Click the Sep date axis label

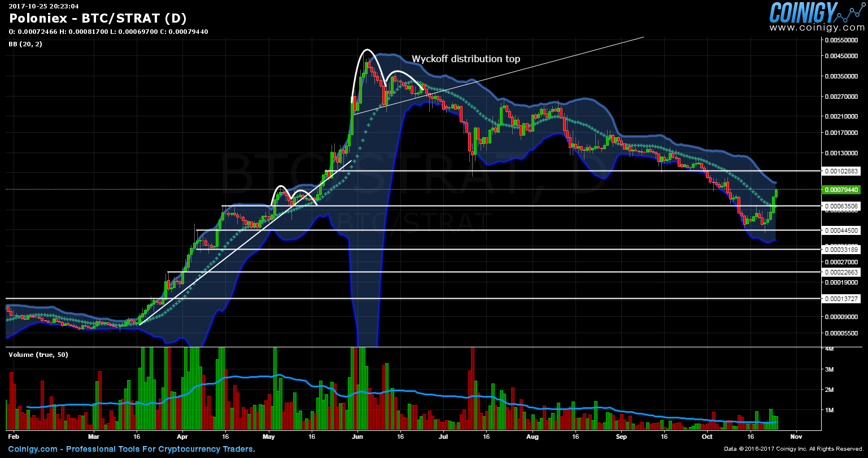tap(621, 437)
